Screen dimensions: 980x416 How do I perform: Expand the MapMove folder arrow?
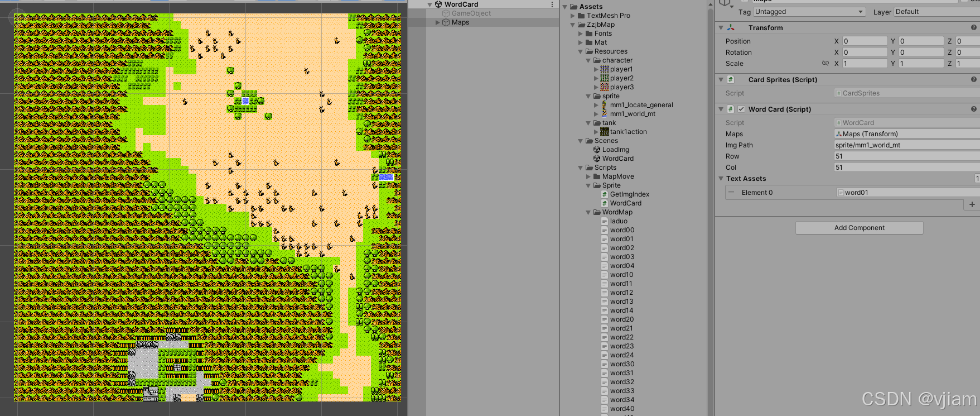[x=588, y=176]
